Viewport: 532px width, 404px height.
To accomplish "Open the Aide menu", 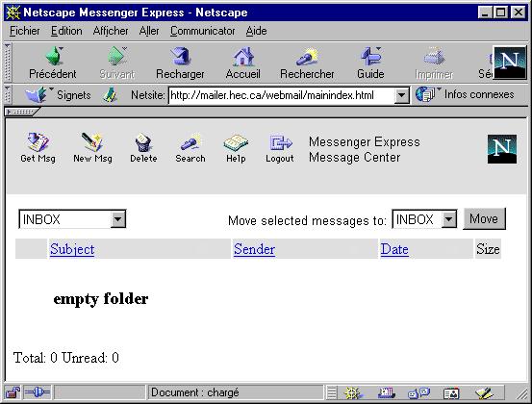I will click(256, 31).
